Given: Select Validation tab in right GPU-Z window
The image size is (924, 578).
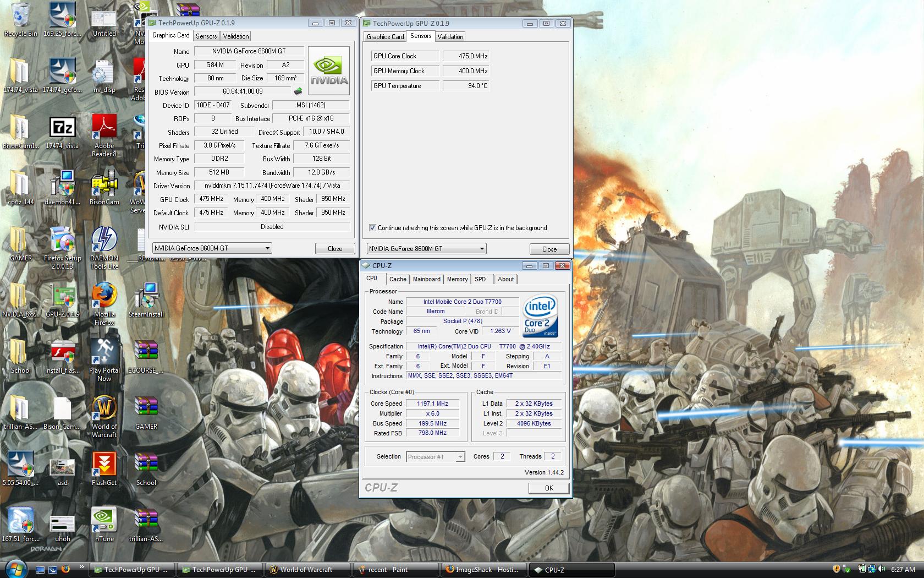Looking at the screenshot, I should pyautogui.click(x=450, y=37).
